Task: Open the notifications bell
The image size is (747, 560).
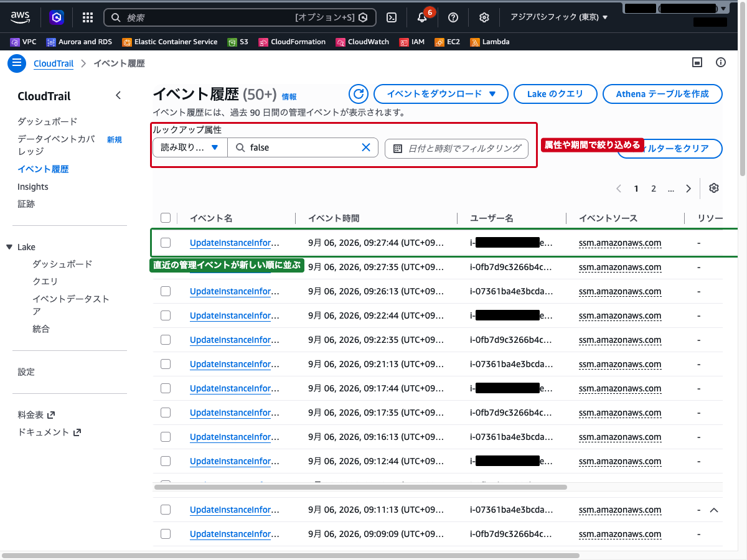Action: pyautogui.click(x=422, y=17)
